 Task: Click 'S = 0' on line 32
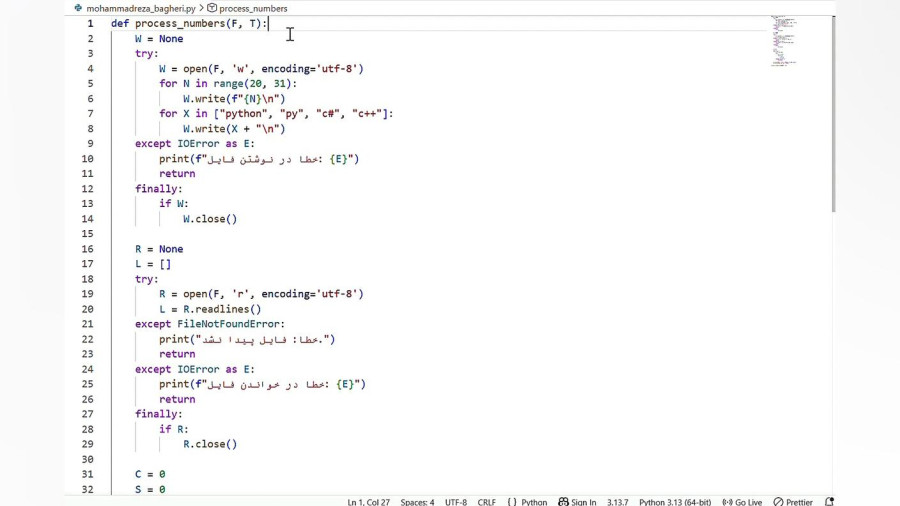150,489
